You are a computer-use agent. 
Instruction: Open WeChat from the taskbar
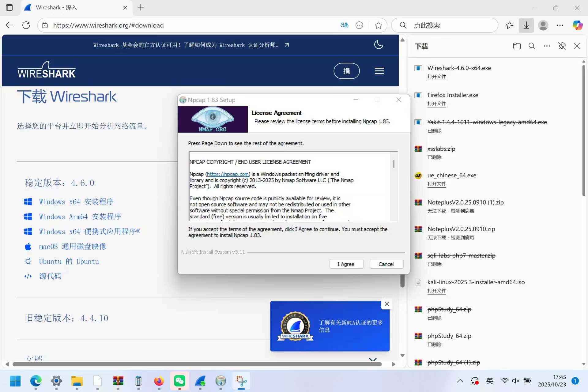(x=179, y=381)
